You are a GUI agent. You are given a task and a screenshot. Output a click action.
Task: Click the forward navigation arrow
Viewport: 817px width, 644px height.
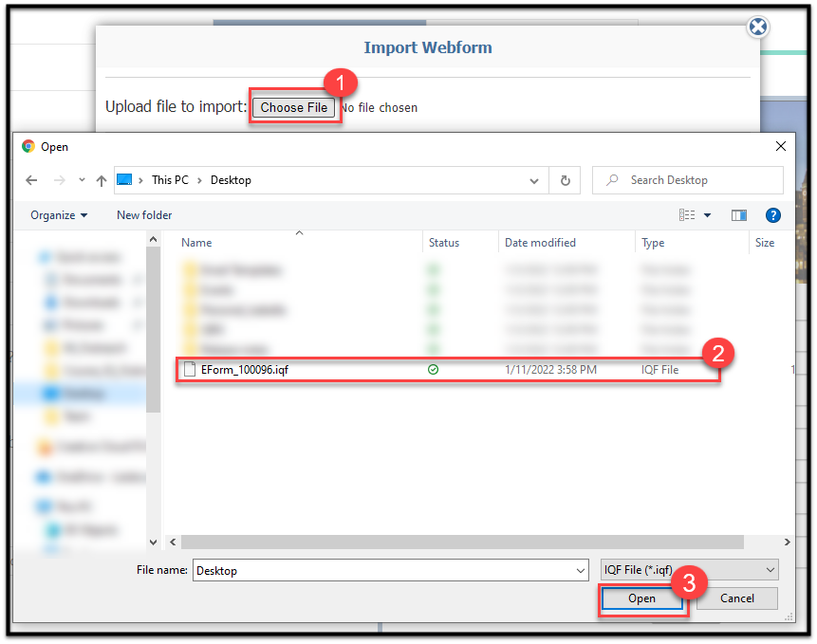[x=60, y=180]
